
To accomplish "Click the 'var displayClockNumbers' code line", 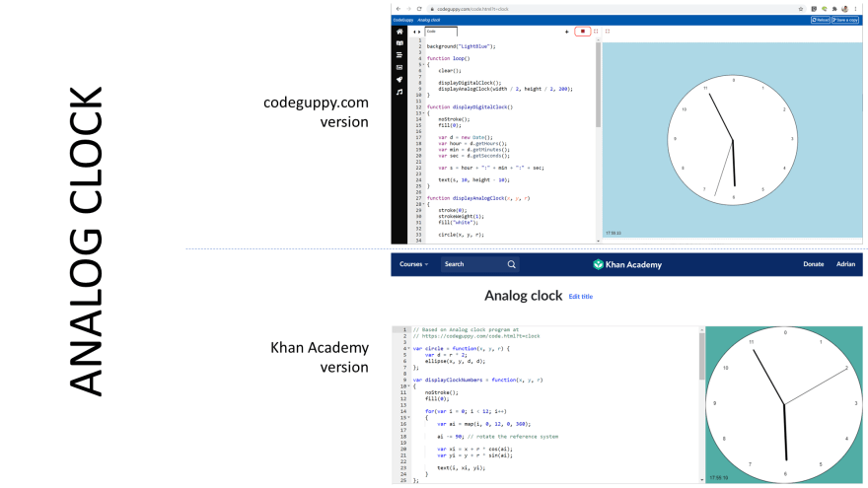I will 477,381.
